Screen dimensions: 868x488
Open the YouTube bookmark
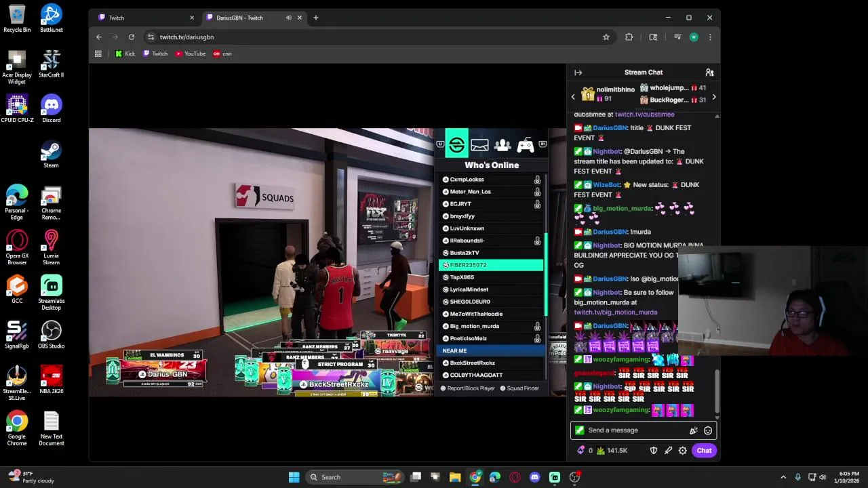(x=191, y=54)
